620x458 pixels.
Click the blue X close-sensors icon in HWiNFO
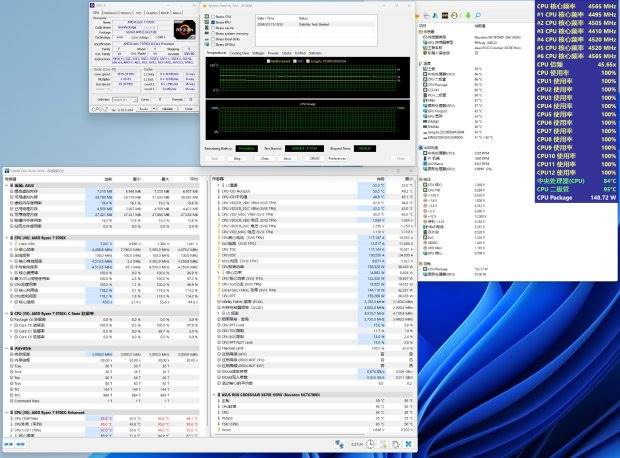(408, 444)
